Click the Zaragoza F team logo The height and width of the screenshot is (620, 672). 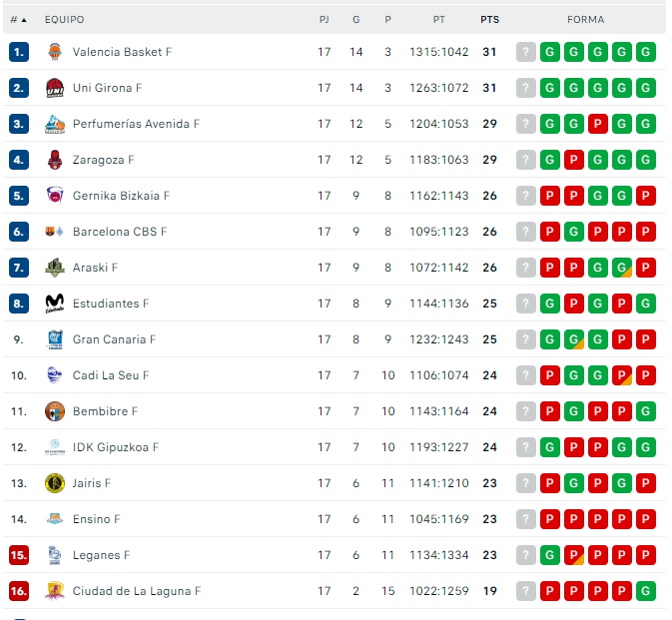coord(55,160)
